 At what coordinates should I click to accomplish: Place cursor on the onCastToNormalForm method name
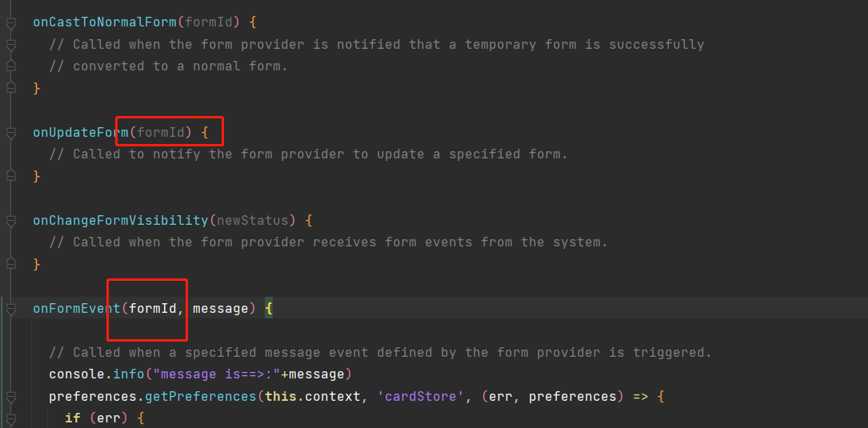(x=104, y=22)
